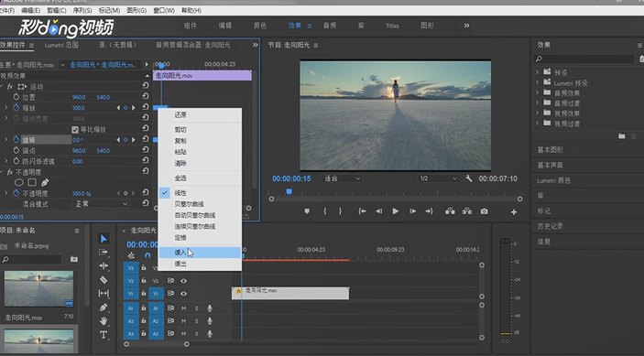Click Go to Out point button
Image resolution: width=644 pixels, height=356 pixels.
click(430, 211)
